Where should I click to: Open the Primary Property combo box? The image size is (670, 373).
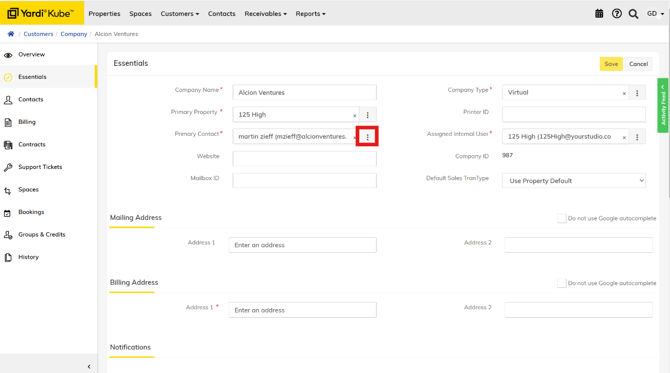click(296, 115)
